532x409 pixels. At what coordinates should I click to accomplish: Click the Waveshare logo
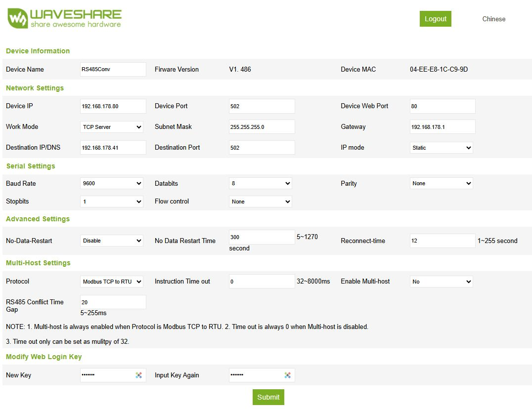click(x=63, y=18)
